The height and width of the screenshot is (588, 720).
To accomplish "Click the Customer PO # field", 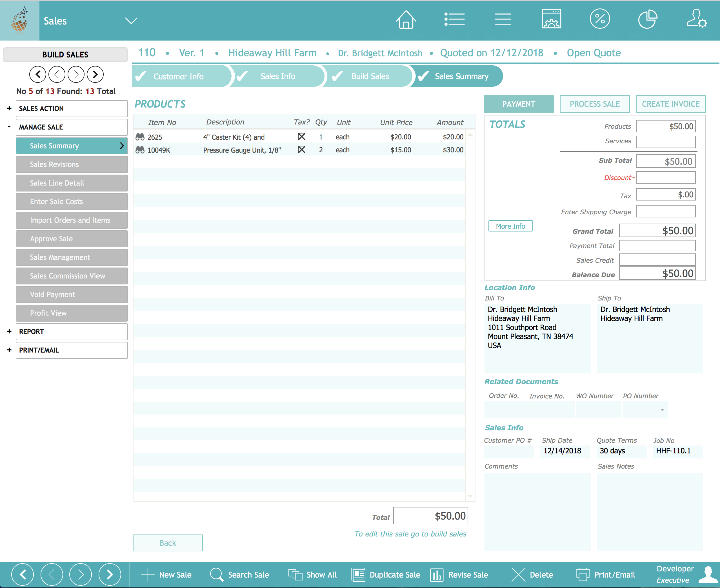I will click(509, 451).
